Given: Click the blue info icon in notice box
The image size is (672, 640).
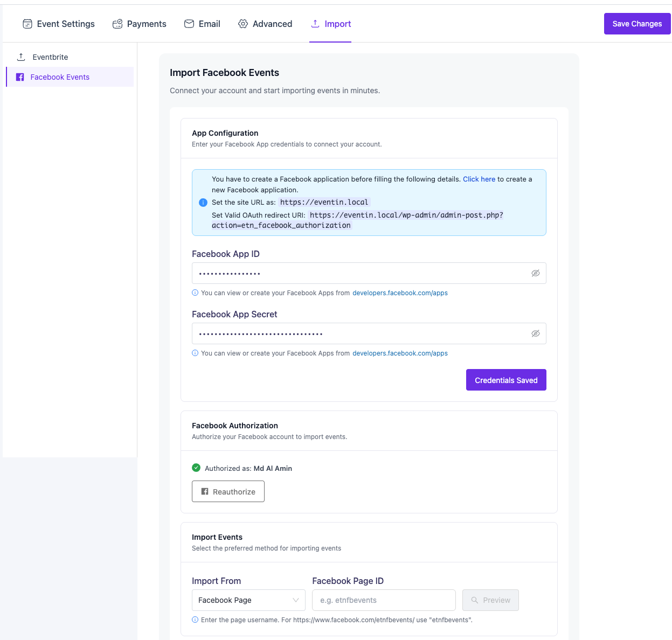Looking at the screenshot, I should coord(203,203).
